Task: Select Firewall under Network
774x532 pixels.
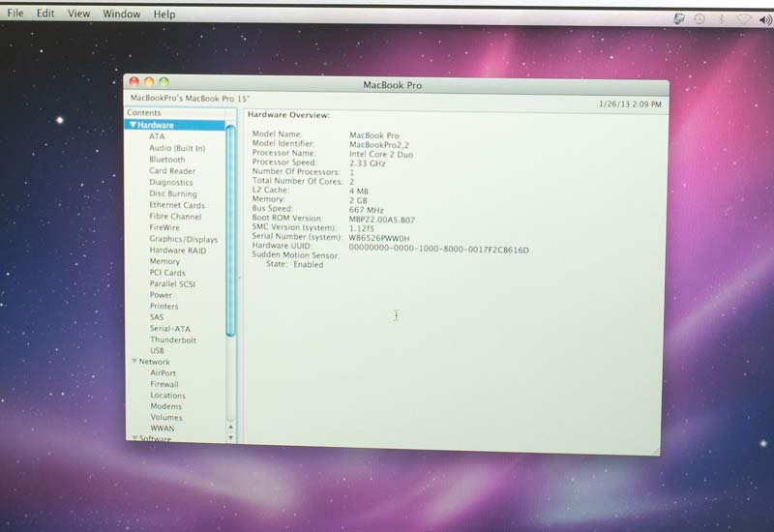Action: pos(164,384)
